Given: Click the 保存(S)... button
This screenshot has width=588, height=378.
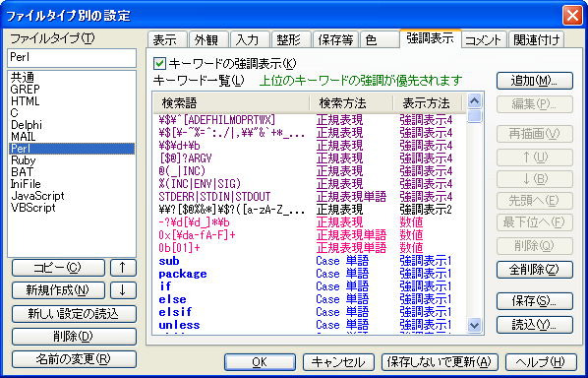Looking at the screenshot, I should tap(535, 301).
